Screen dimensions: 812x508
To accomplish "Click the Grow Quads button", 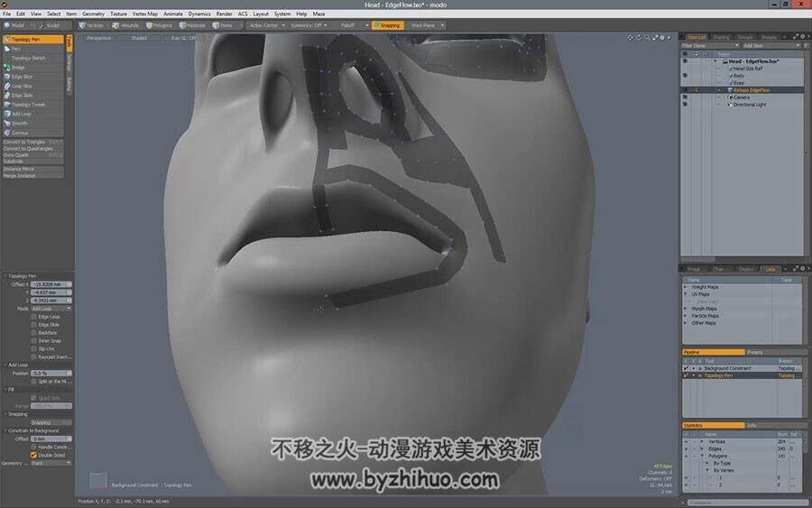I will click(32, 155).
